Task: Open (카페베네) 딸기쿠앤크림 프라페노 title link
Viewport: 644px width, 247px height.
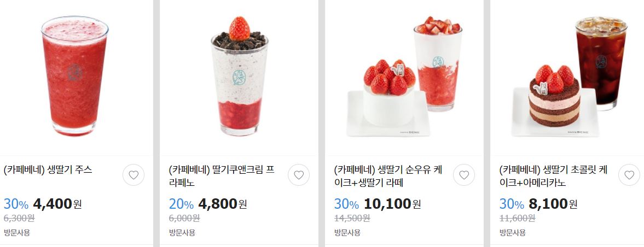Action: pos(222,176)
